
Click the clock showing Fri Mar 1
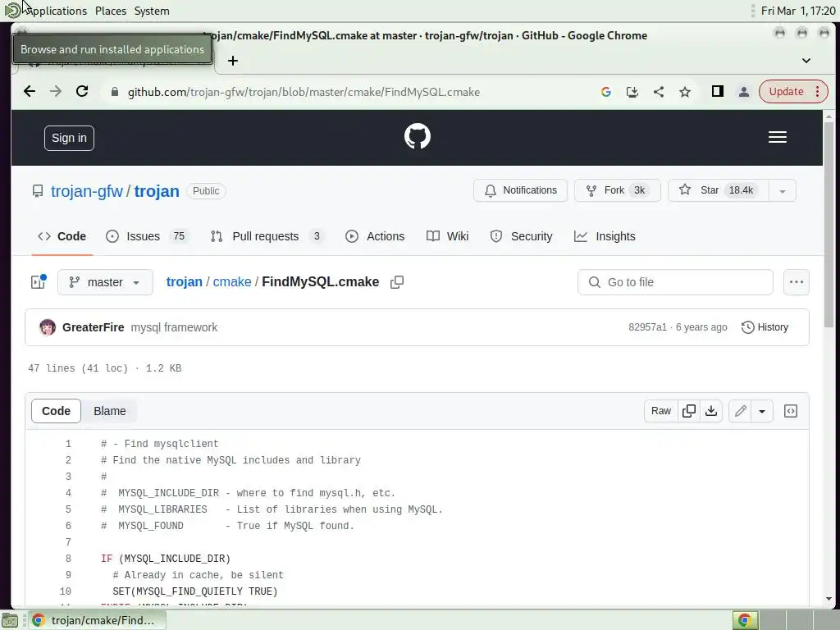click(x=797, y=11)
